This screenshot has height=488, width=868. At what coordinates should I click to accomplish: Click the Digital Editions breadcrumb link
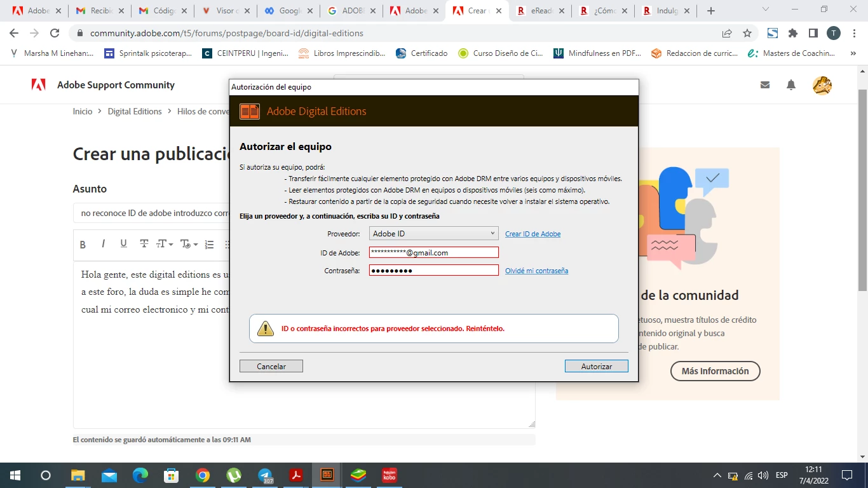135,111
